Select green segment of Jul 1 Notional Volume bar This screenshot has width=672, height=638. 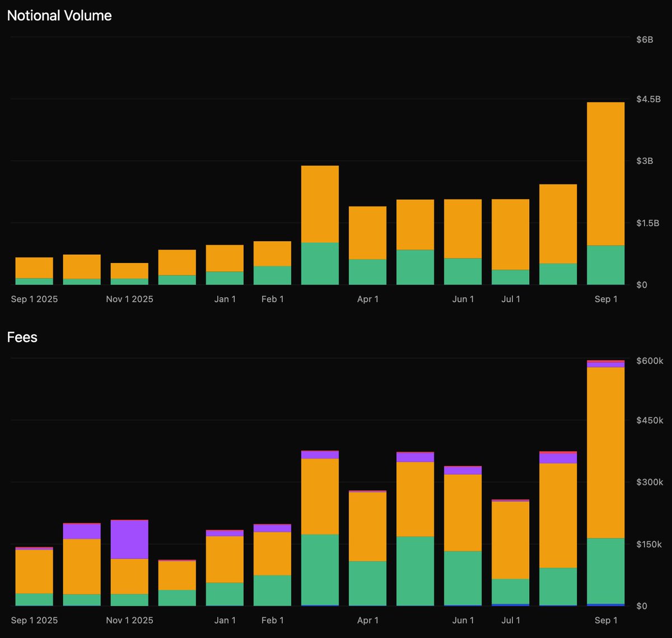pyautogui.click(x=510, y=277)
